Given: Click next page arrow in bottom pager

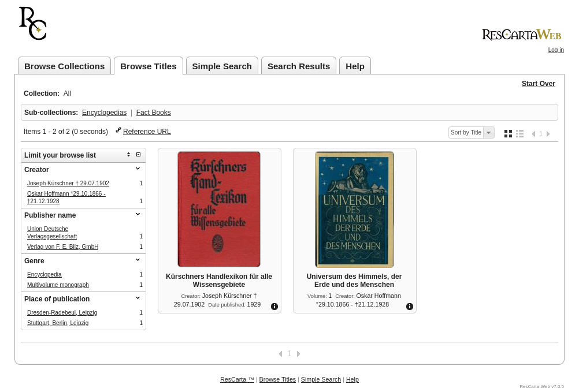Looking at the screenshot, I should pos(298,354).
